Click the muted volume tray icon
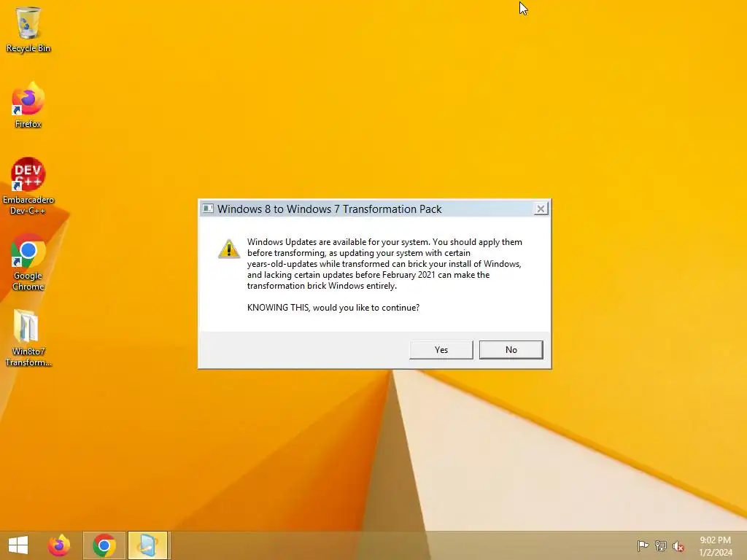 point(678,546)
